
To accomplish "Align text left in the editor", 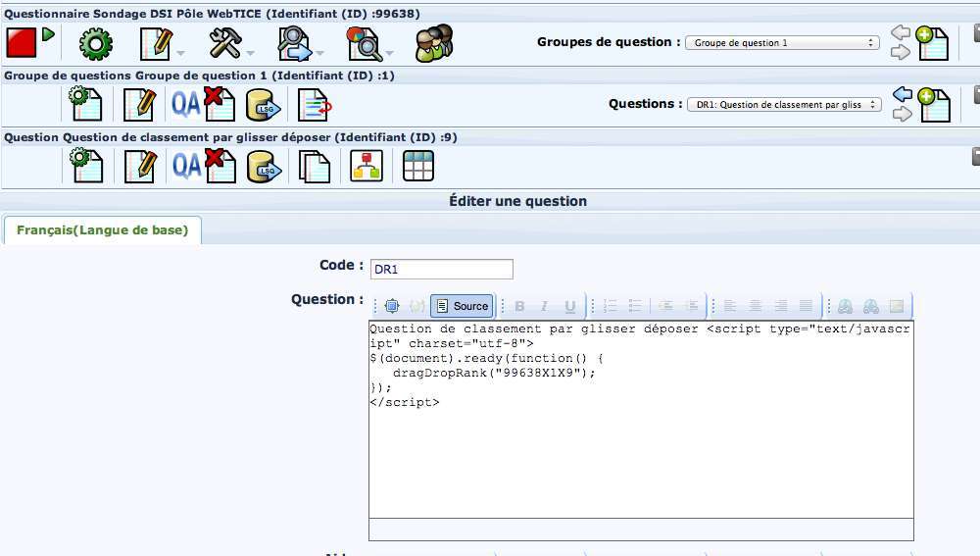I will pyautogui.click(x=729, y=306).
